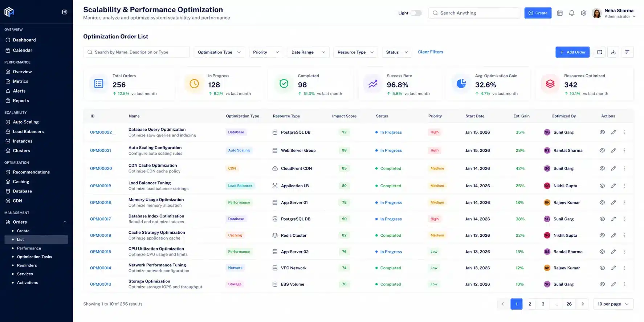
Task: Click the Add Order button
Action: pyautogui.click(x=572, y=52)
